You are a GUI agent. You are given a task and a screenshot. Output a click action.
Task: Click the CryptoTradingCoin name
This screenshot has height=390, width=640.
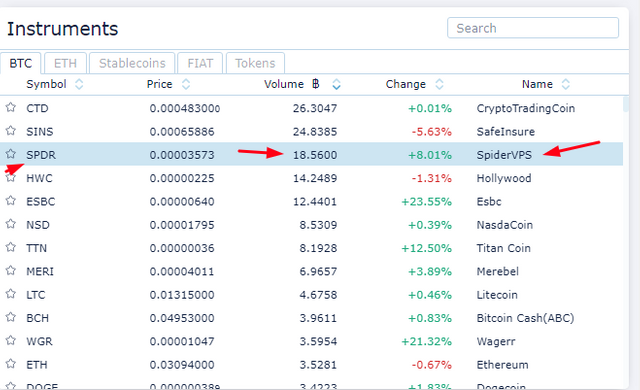pos(526,109)
